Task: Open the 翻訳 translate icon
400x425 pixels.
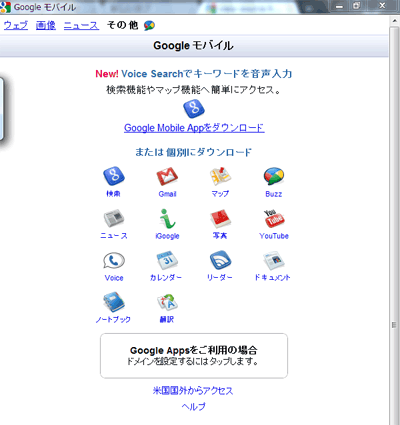Action: click(x=167, y=302)
